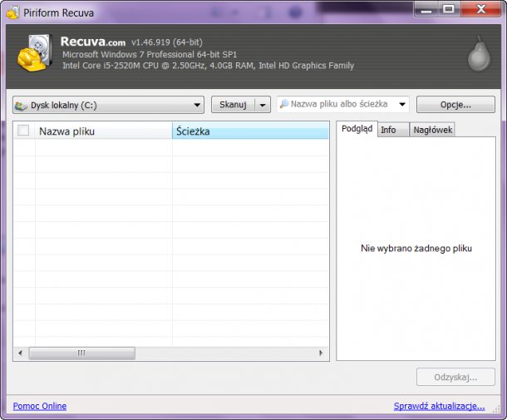Click the Piriform Recuva title bar icon
The height and width of the screenshot is (420, 507).
pos(13,12)
